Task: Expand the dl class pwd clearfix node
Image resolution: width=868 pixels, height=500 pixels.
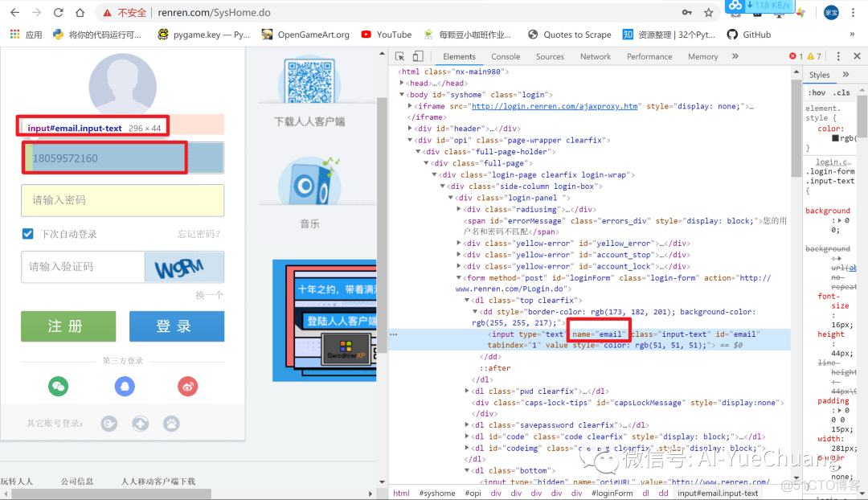Action: click(467, 391)
